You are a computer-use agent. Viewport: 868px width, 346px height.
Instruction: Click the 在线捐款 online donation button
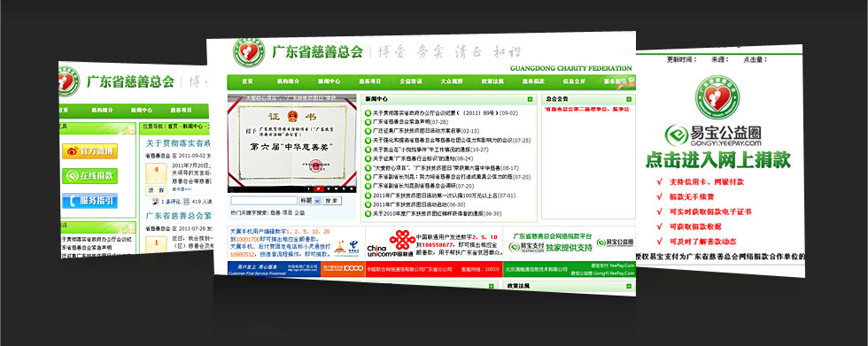coord(89,176)
